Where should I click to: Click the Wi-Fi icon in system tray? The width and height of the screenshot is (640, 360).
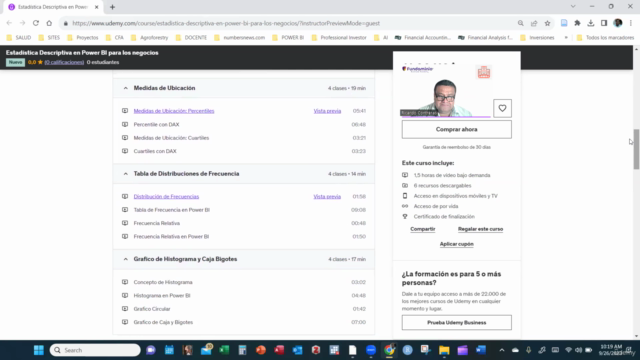(568, 350)
